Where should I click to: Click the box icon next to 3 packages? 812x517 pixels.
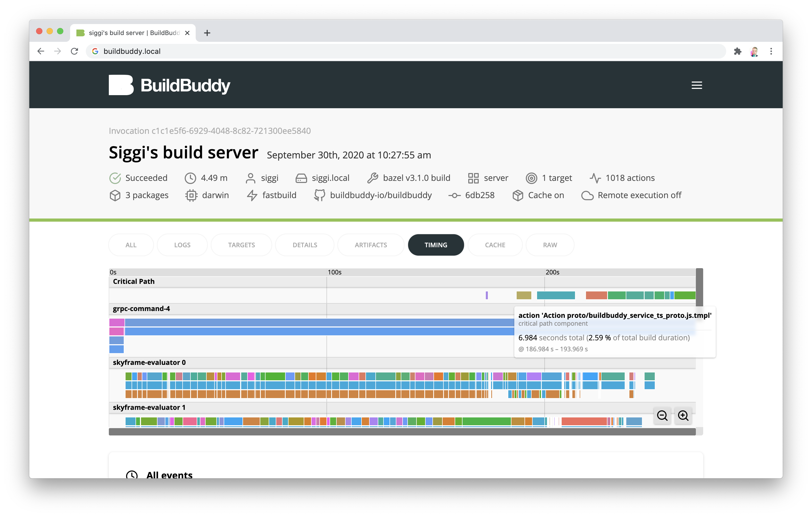tap(115, 196)
